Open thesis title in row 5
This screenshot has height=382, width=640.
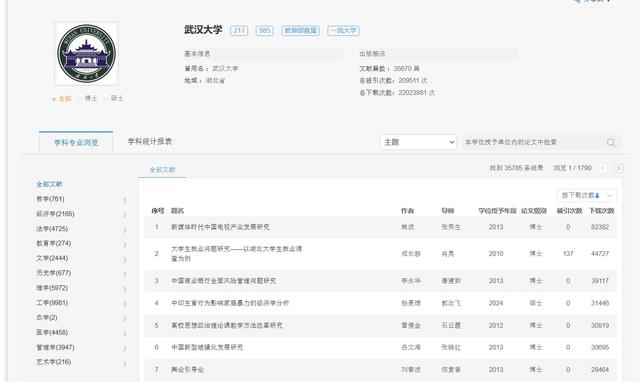tap(227, 325)
